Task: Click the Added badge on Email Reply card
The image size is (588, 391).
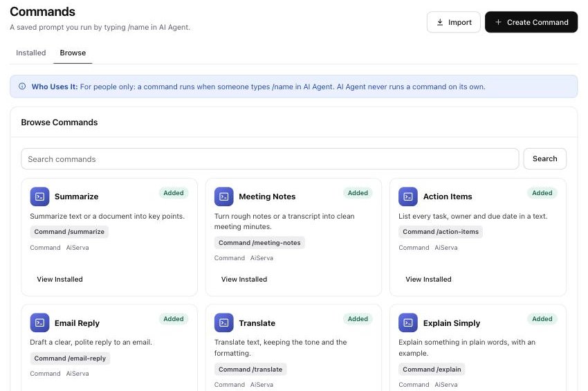Action: pyautogui.click(x=174, y=319)
